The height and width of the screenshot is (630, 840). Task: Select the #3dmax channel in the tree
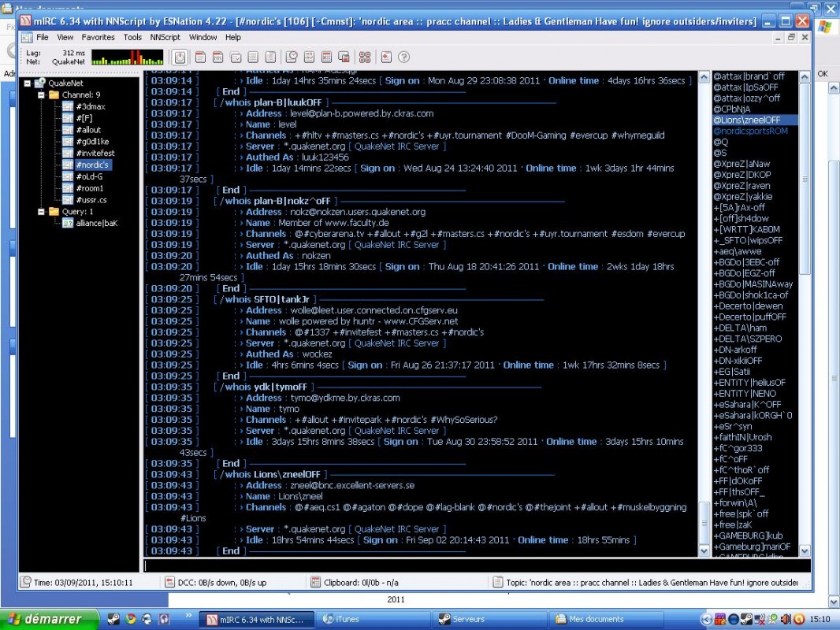click(89, 107)
